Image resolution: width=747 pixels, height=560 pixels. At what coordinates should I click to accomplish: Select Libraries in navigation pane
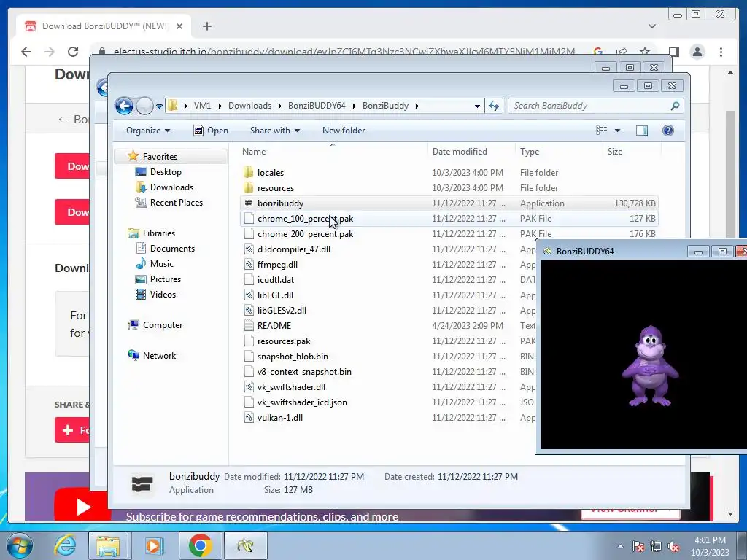point(158,233)
